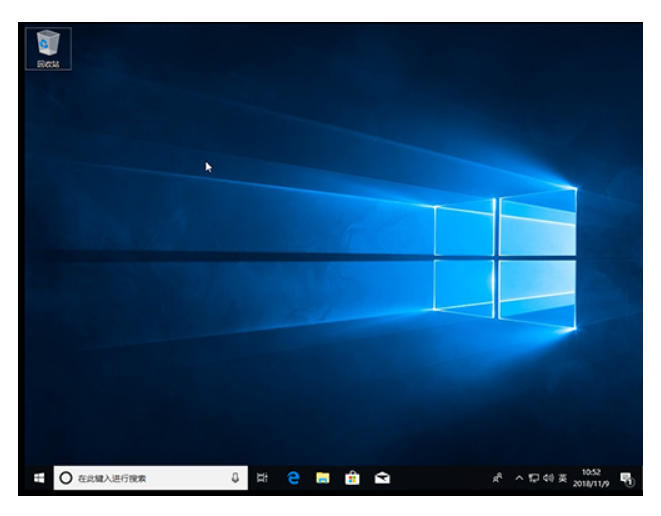661x516 pixels.
Task: Expand the hidden tray icons chevron
Action: point(519,478)
